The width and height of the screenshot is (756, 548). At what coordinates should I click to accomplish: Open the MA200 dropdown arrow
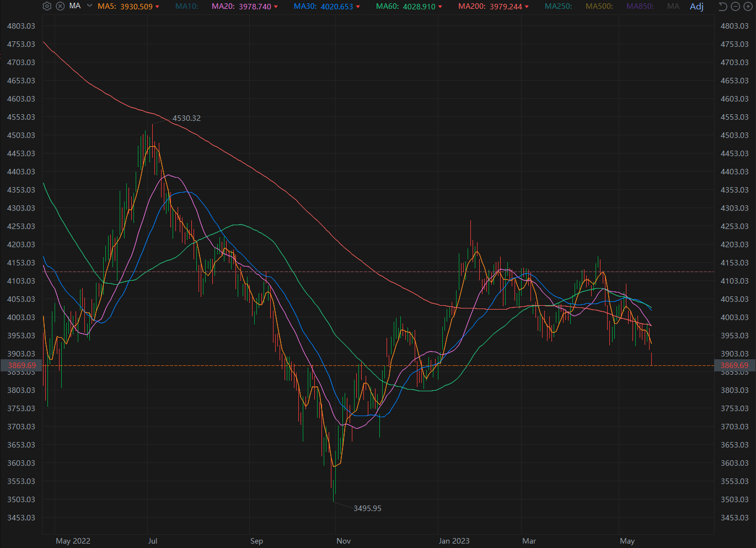pyautogui.click(x=527, y=7)
